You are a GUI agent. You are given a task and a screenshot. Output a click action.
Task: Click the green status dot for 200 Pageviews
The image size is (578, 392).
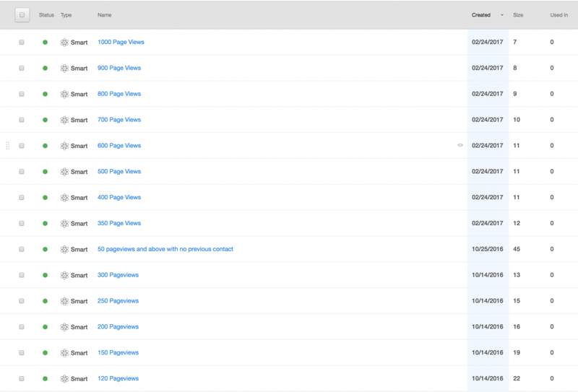[45, 327]
